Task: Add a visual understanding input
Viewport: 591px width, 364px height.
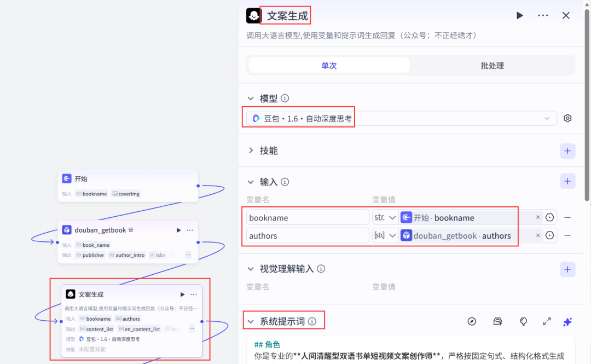Action: click(567, 269)
